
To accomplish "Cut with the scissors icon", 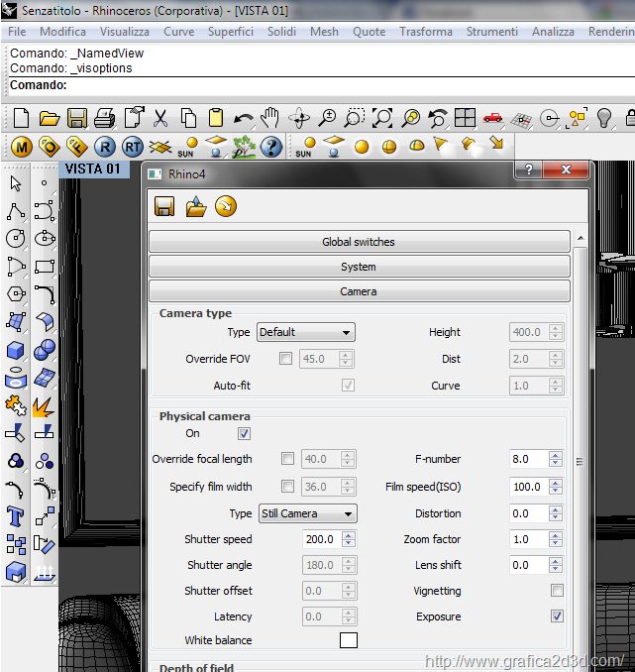I will pos(159,118).
